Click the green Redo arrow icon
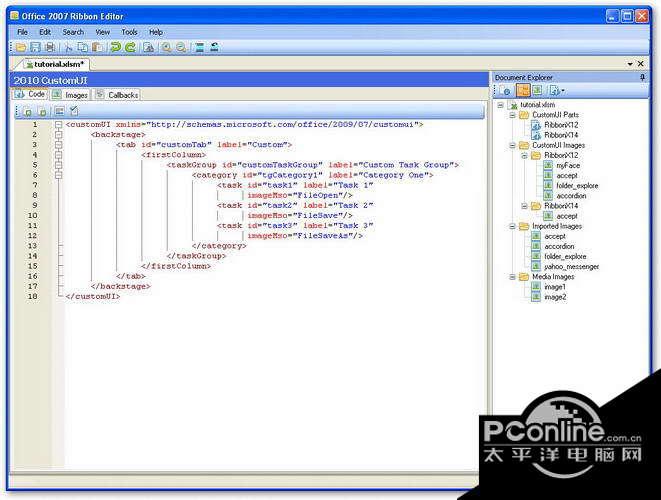Screen dimensions: 661x500 130,48
